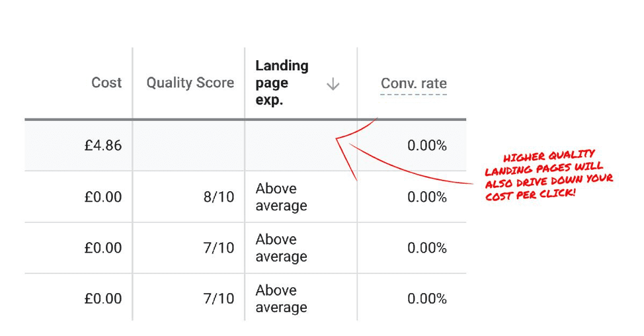Click the last row's £0.00 cost cell
The image size is (644, 336).
103,298
